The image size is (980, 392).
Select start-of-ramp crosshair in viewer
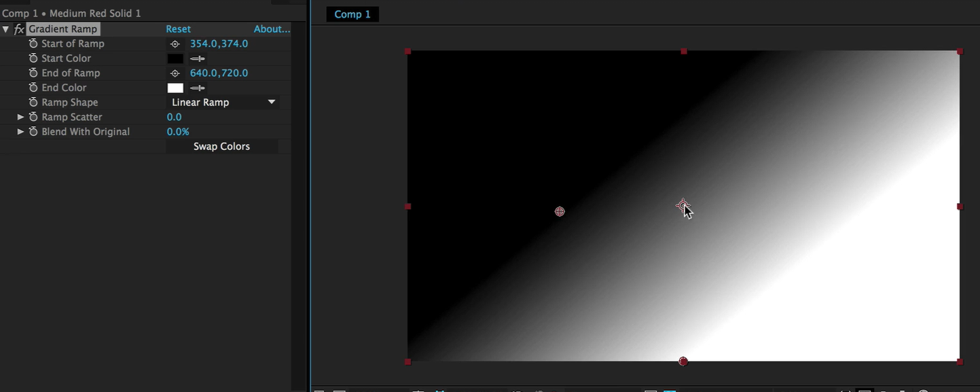pos(560,212)
